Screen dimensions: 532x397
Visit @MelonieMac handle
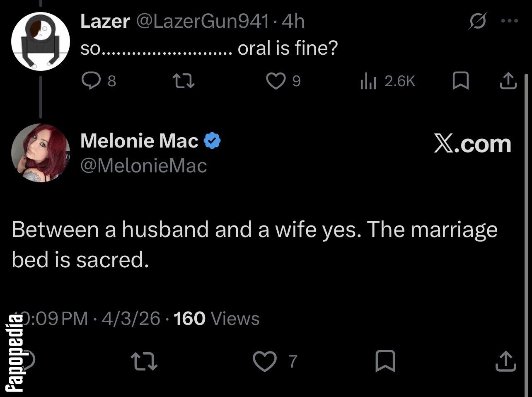(x=143, y=166)
